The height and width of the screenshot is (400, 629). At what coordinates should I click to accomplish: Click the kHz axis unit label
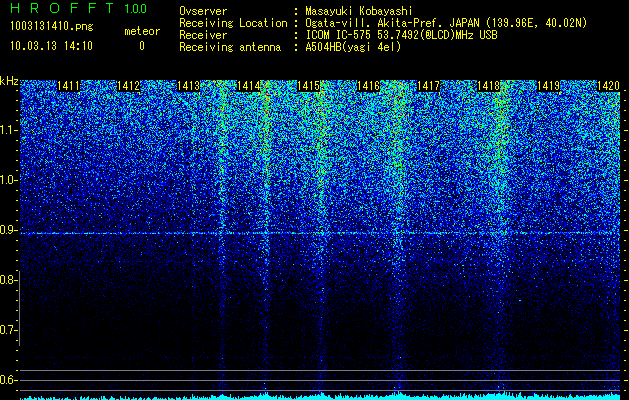9,81
